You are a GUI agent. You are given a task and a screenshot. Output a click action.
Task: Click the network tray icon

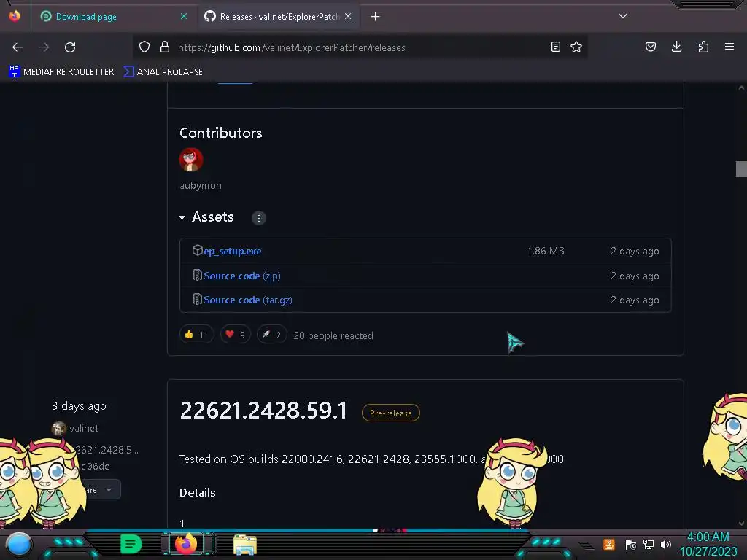point(649,544)
